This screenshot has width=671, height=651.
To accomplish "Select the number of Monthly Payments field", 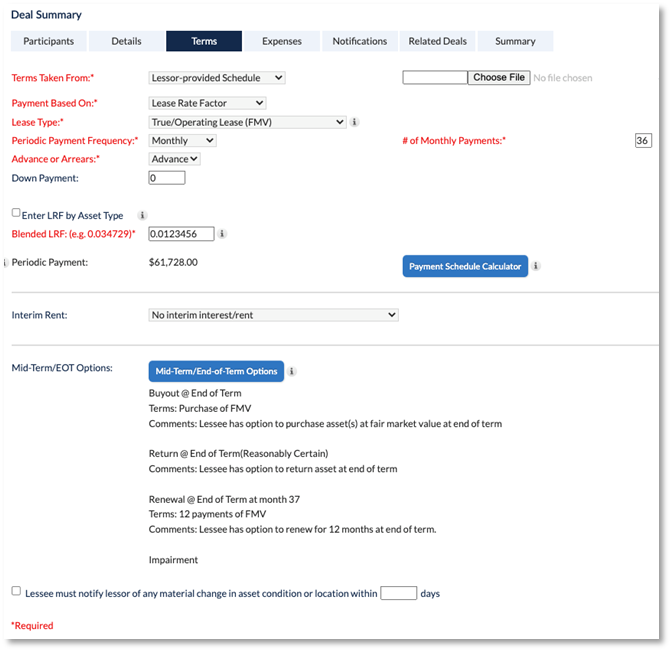I will pos(643,140).
